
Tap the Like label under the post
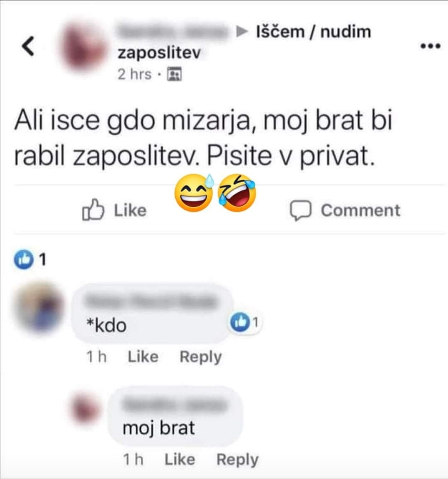pyautogui.click(x=130, y=210)
